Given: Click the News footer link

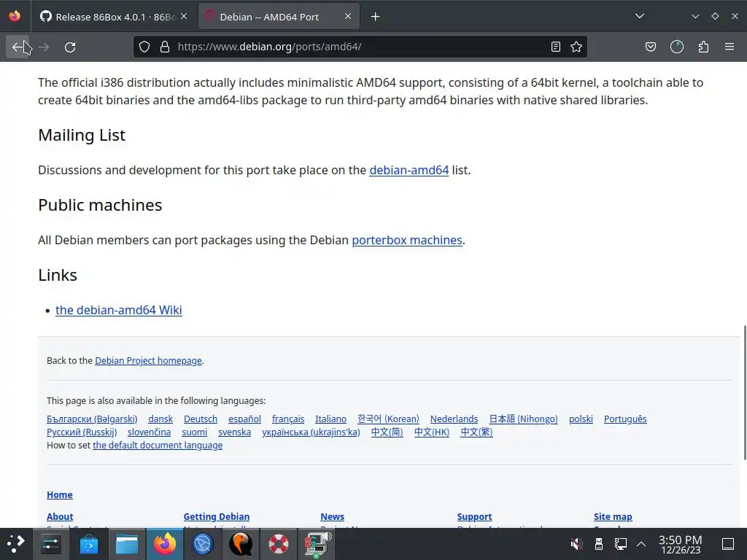Looking at the screenshot, I should tap(332, 517).
